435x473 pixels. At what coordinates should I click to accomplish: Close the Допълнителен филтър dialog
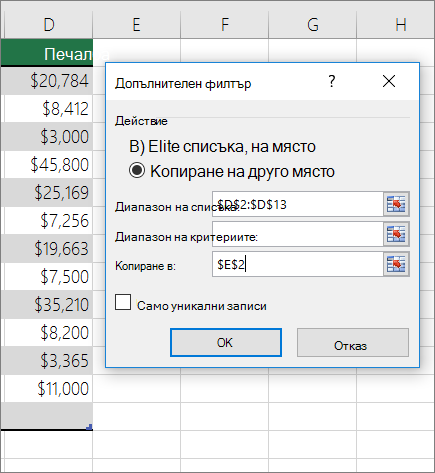pos(389,81)
